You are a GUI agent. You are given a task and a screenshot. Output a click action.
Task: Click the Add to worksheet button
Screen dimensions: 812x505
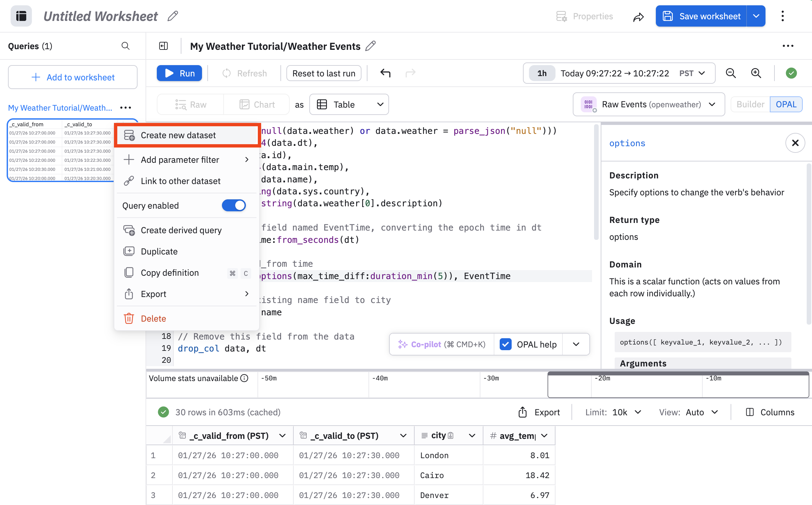(x=73, y=77)
